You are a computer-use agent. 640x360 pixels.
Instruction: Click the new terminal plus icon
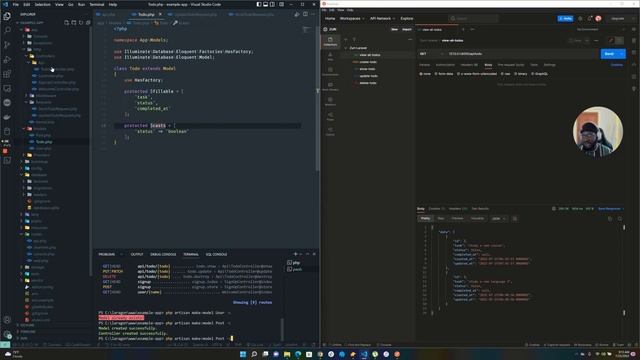(296, 254)
